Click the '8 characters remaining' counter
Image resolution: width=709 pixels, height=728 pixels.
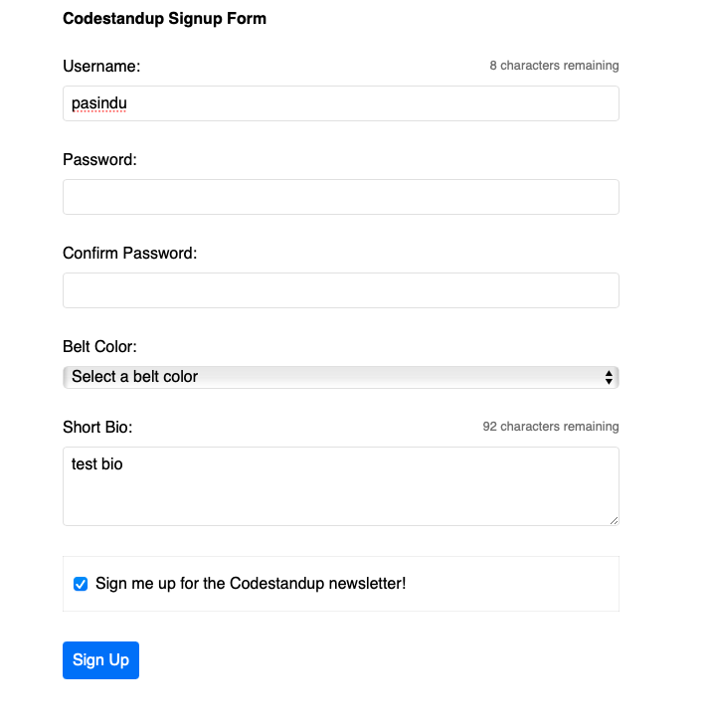click(x=554, y=66)
